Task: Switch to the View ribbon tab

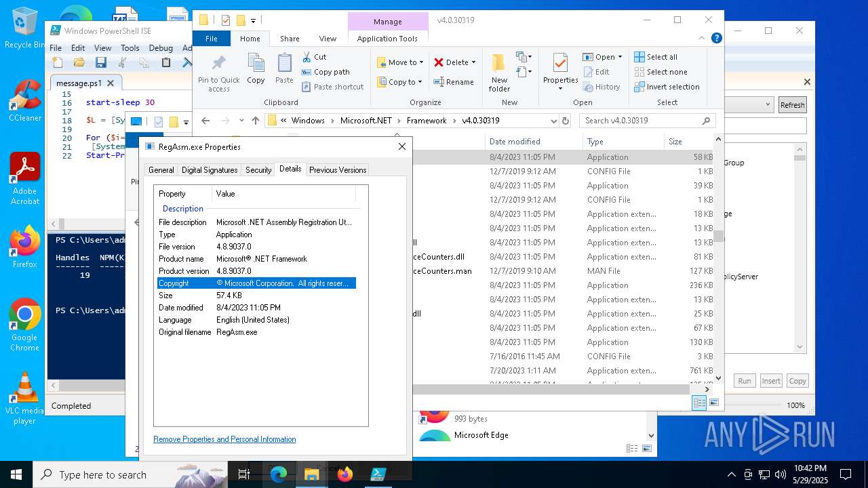Action: point(328,39)
